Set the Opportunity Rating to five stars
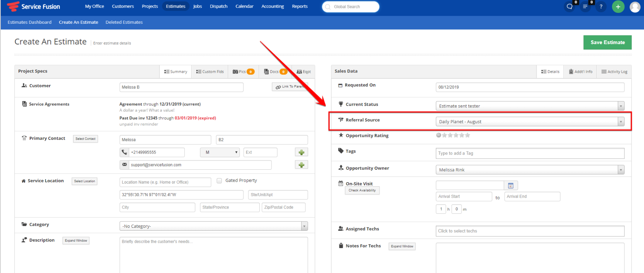The width and height of the screenshot is (644, 273). pos(468,135)
